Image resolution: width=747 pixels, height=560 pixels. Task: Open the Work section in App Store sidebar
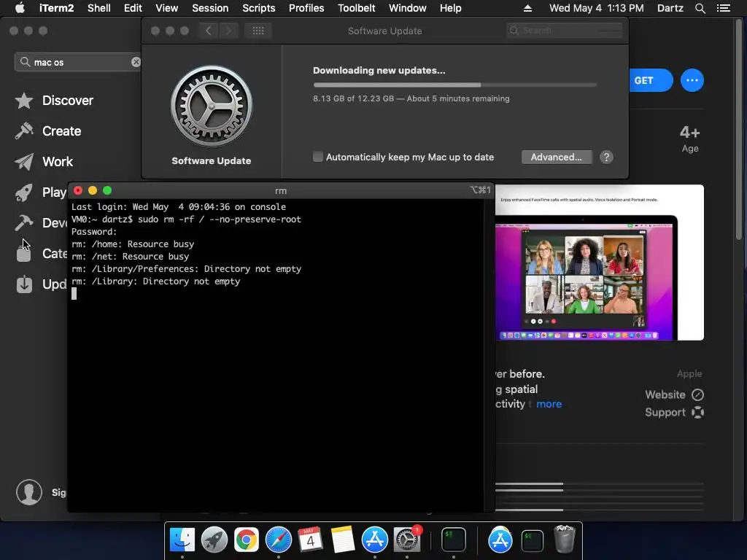click(x=44, y=162)
